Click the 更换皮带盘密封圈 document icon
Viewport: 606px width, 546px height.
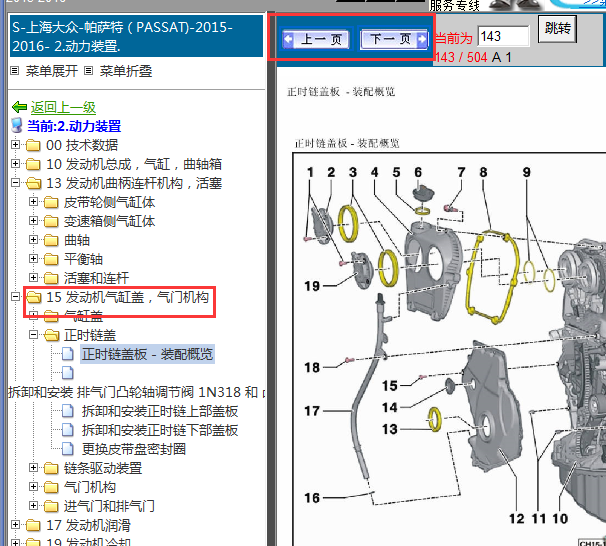68,449
